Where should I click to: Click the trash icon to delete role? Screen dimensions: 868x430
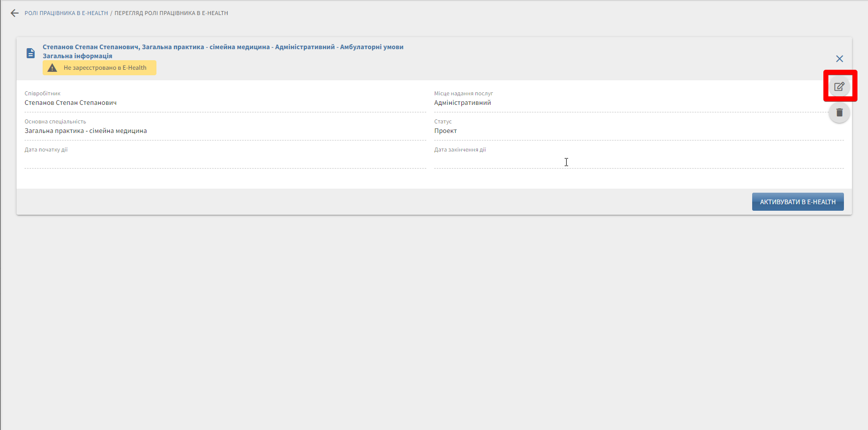[839, 112]
